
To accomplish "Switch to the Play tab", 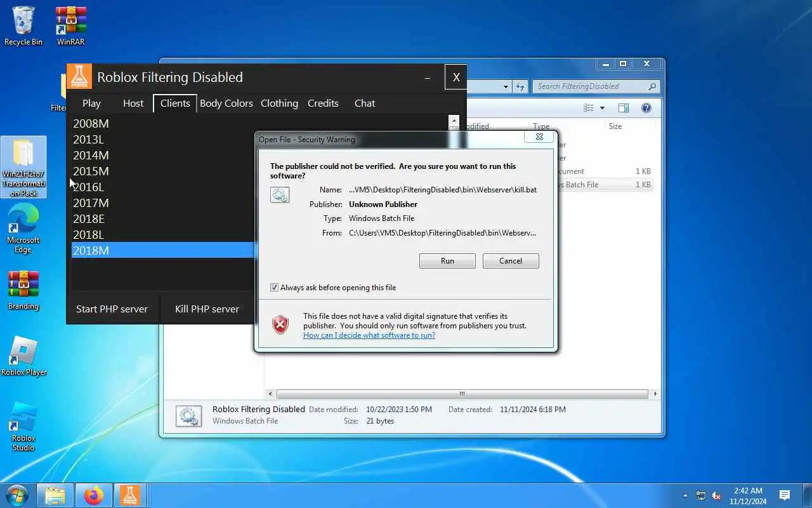I will point(91,103).
